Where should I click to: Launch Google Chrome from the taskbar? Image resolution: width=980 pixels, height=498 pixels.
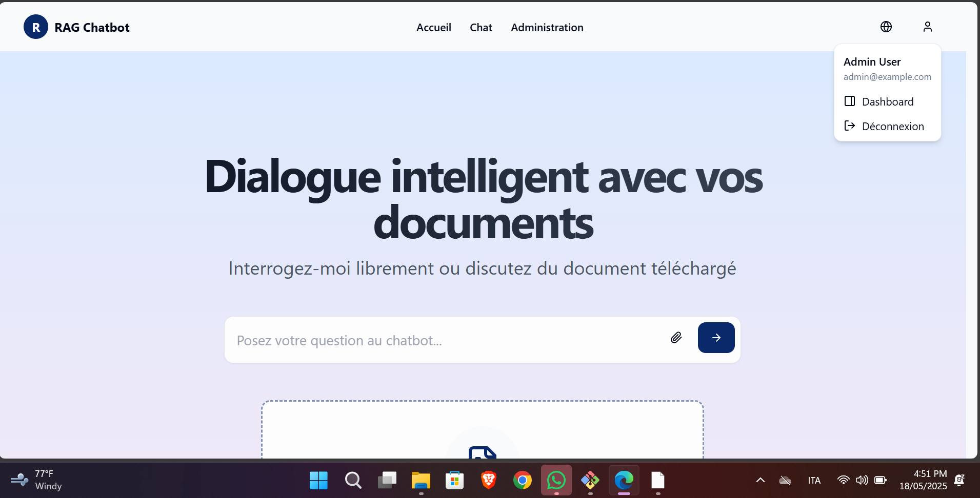(x=522, y=481)
